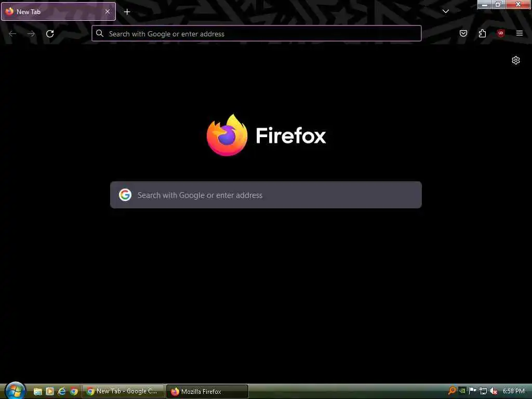
Task: Open the Windows Start orb
Action: coord(15,391)
